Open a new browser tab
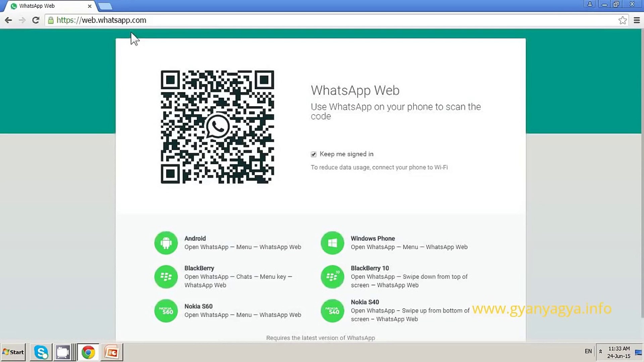The width and height of the screenshot is (644, 362). point(105,6)
